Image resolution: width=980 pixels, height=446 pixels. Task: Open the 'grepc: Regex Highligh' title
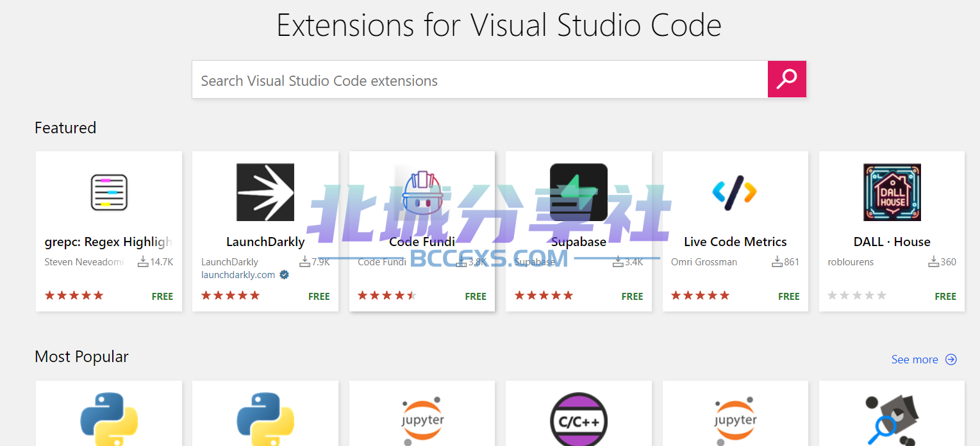(x=109, y=242)
